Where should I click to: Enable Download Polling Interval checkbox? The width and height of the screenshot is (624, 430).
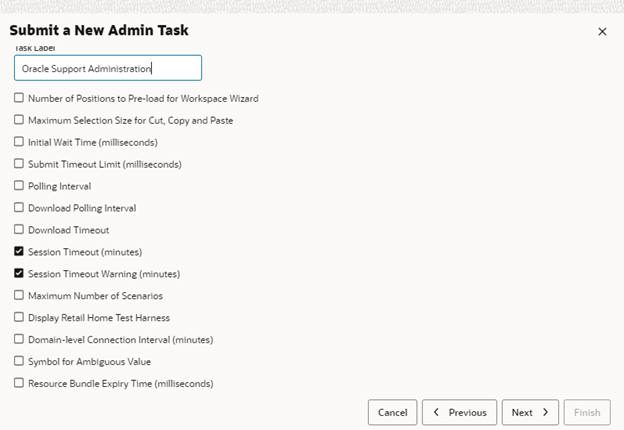click(x=19, y=207)
